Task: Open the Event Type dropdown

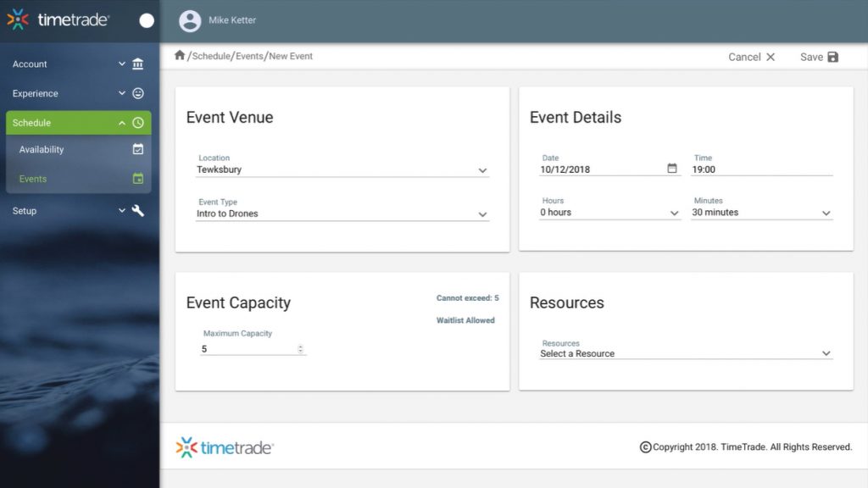Action: 342,214
